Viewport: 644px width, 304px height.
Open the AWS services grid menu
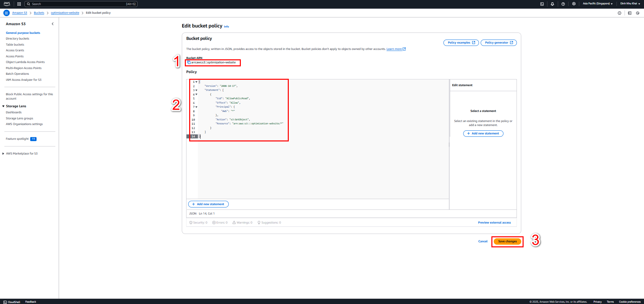pos(19,4)
